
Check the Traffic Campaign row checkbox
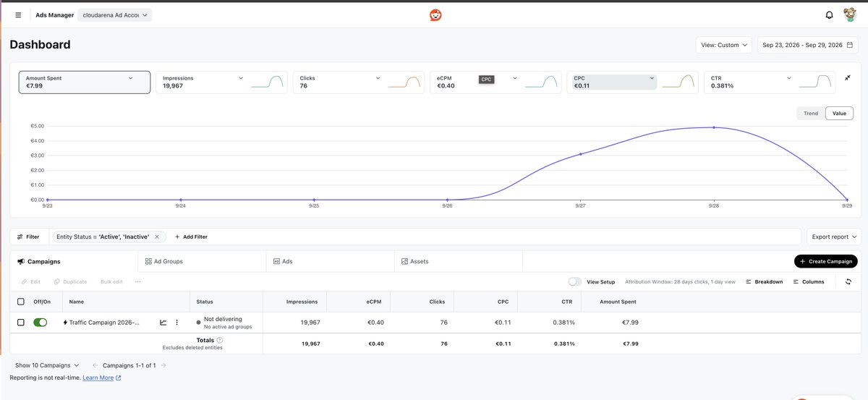click(21, 323)
